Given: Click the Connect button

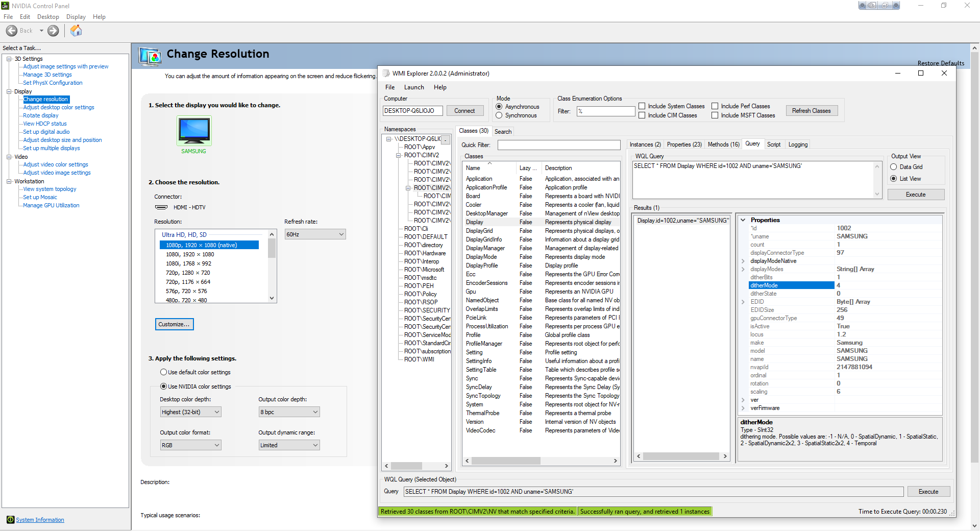Looking at the screenshot, I should [x=464, y=111].
